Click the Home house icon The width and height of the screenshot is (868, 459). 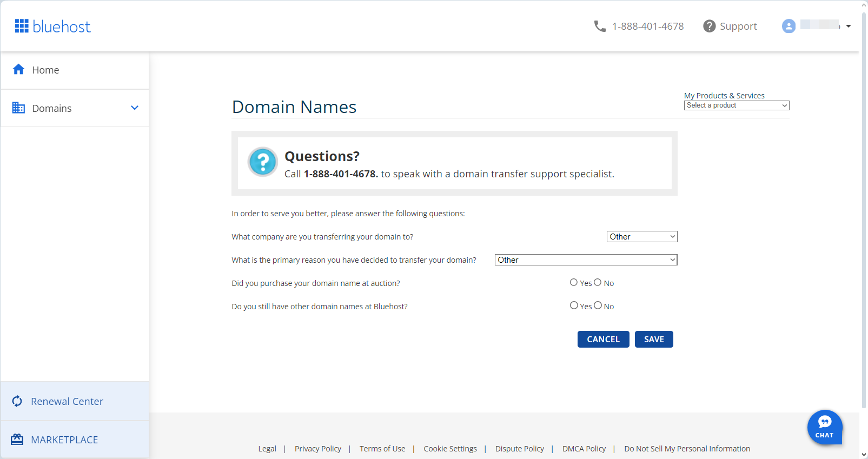click(x=19, y=69)
